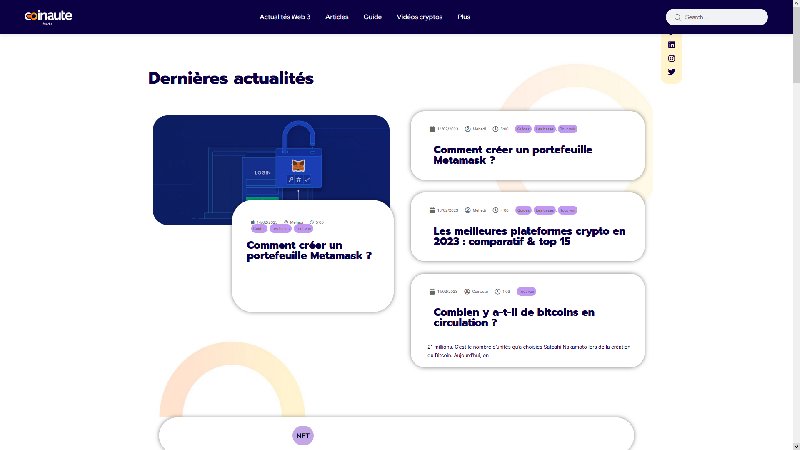Open the Coinaute logo home link
This screenshot has width=800, height=450.
pos(48,16)
